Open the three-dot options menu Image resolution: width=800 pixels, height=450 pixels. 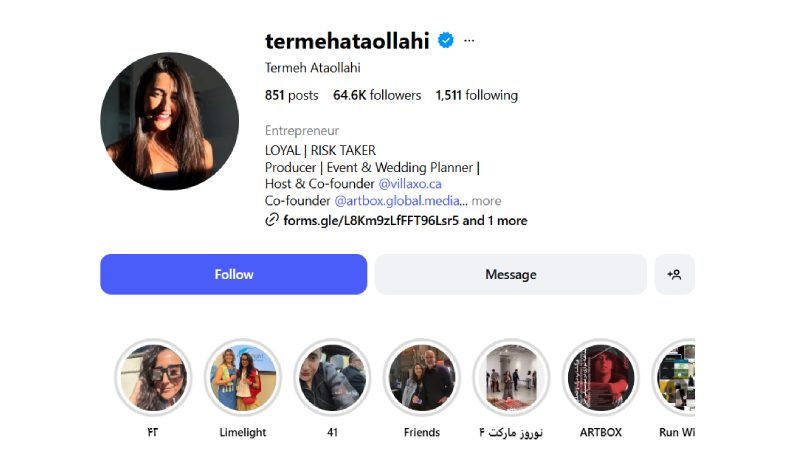click(x=469, y=41)
